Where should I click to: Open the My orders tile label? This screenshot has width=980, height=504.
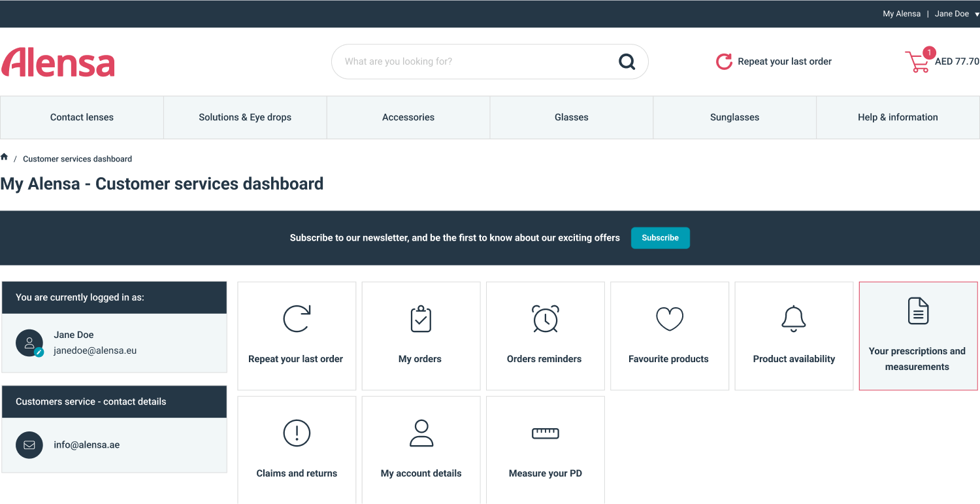pos(420,359)
